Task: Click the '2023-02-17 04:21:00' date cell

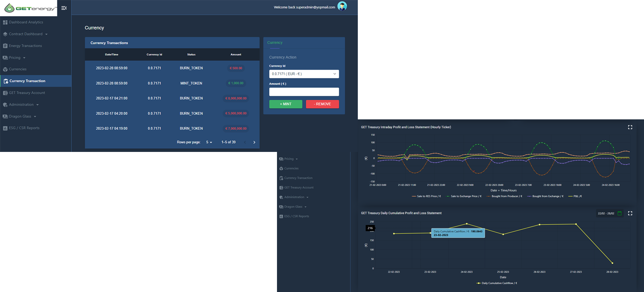Action: point(112,98)
